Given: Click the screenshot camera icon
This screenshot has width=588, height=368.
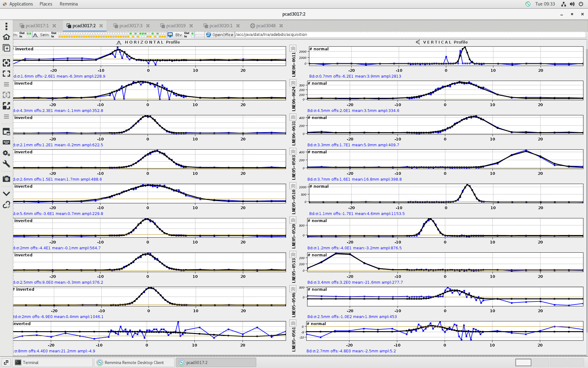Looking at the screenshot, I should [x=6, y=179].
